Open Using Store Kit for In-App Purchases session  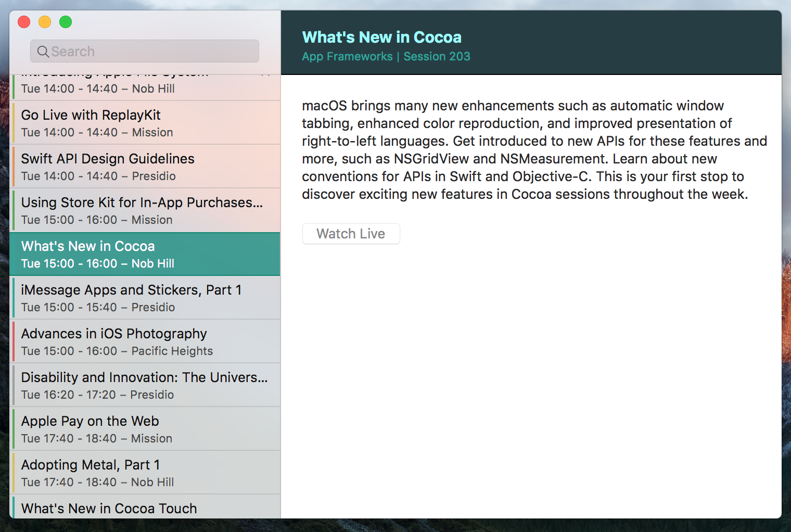pos(145,210)
